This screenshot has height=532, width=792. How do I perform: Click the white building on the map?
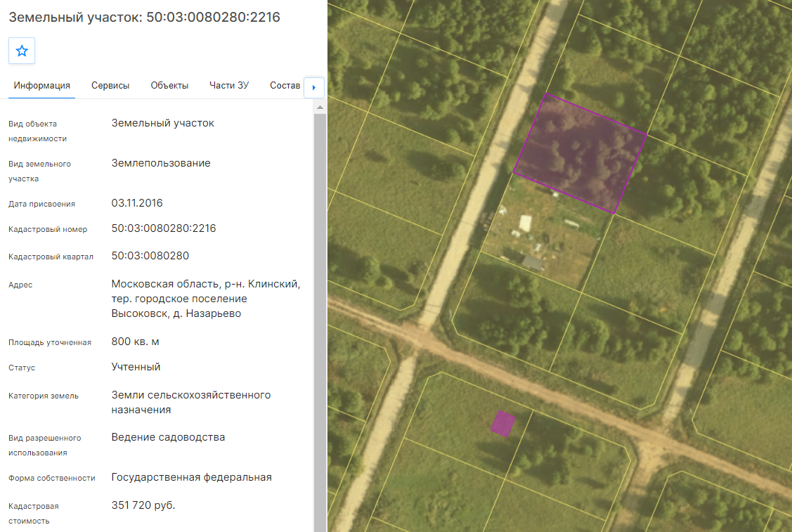pyautogui.click(x=526, y=223)
